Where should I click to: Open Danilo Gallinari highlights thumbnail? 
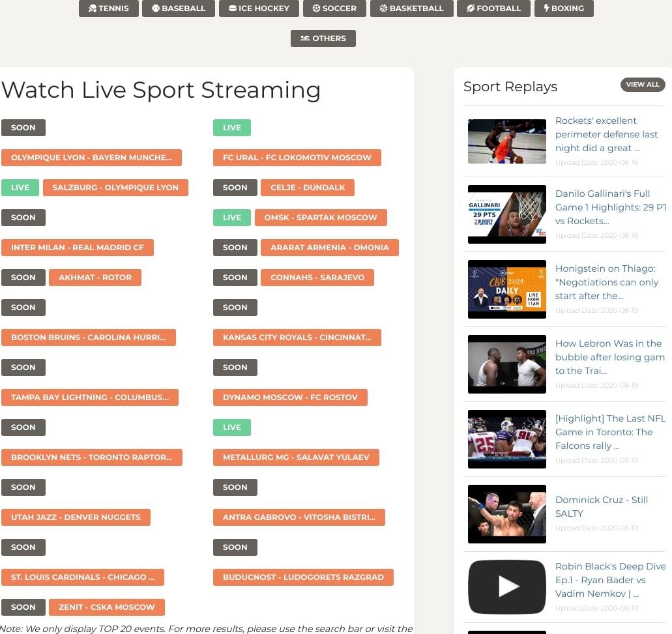pos(507,214)
